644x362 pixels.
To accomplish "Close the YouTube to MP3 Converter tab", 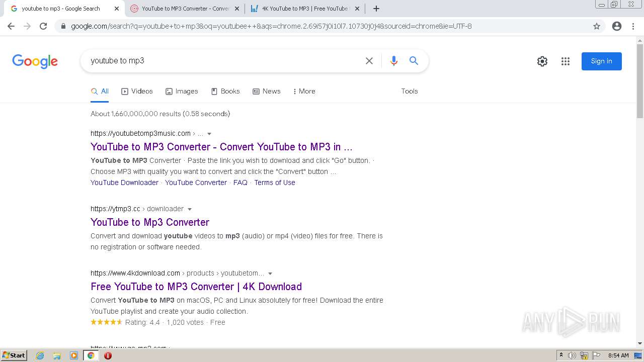I will coord(237,9).
